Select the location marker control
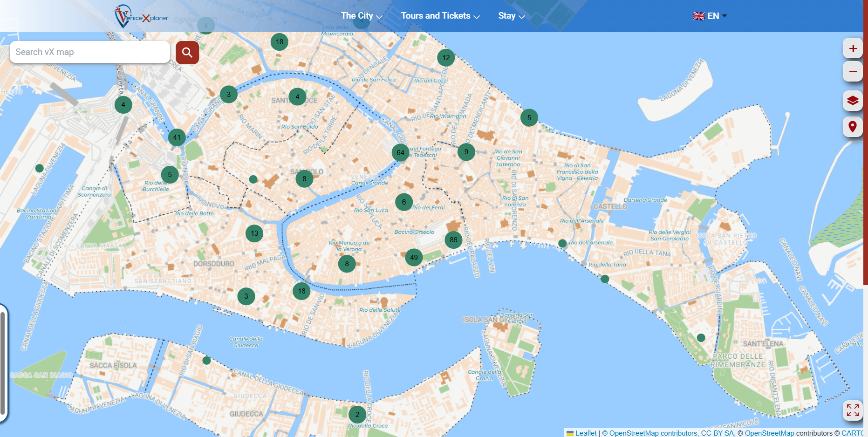 click(x=853, y=126)
